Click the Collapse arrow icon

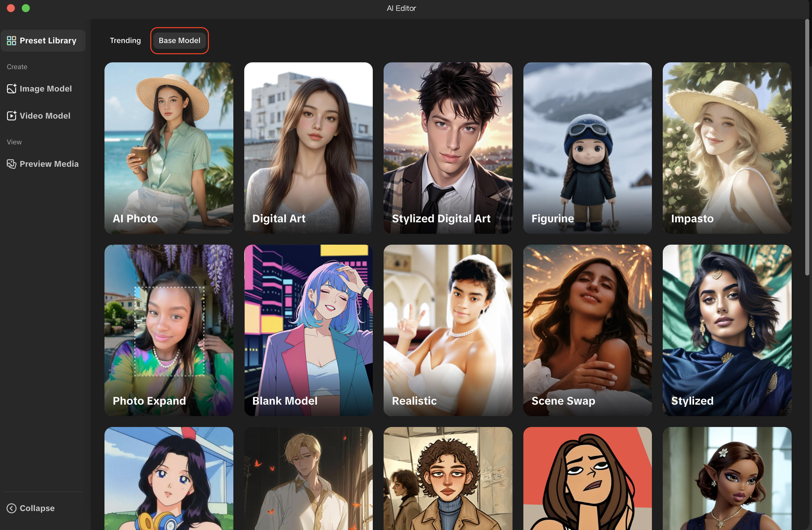click(11, 508)
